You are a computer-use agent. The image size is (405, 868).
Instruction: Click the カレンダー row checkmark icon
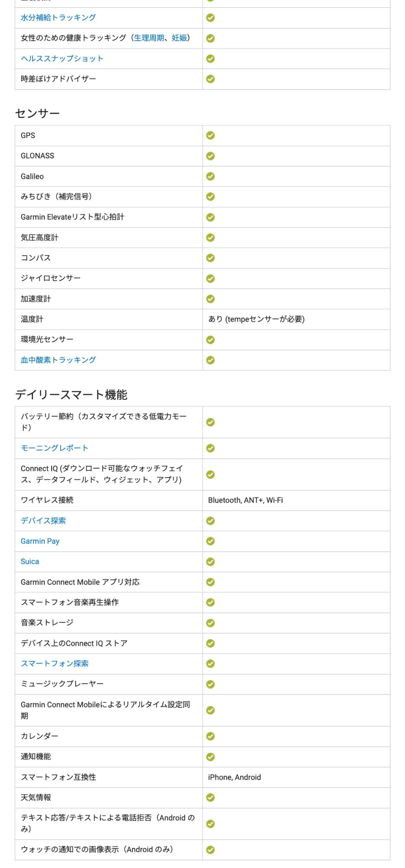210,736
